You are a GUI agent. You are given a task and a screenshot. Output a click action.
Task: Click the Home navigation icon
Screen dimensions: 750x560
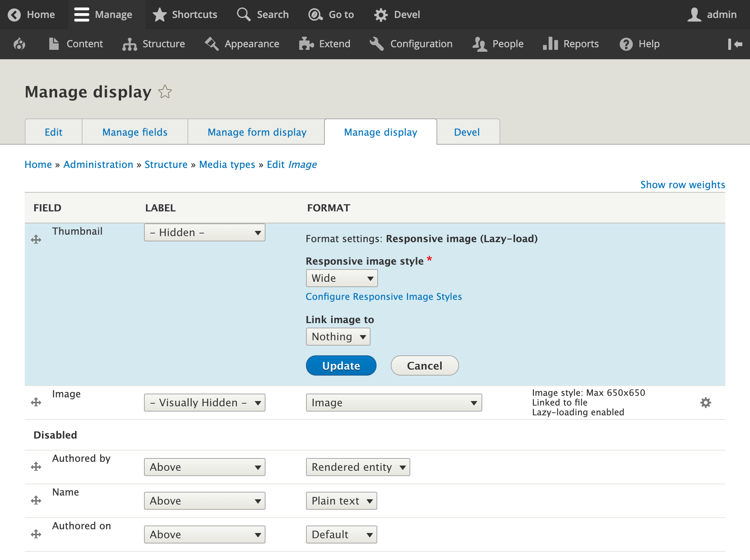(x=15, y=14)
